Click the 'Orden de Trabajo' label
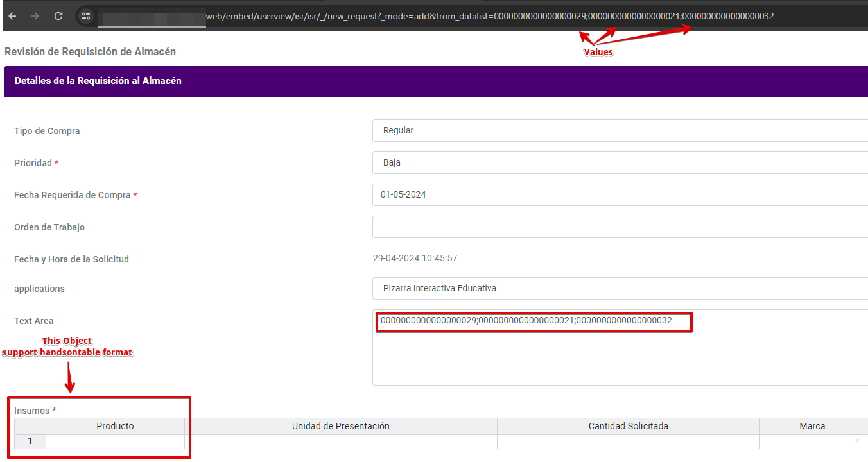The width and height of the screenshot is (868, 462). [x=49, y=227]
